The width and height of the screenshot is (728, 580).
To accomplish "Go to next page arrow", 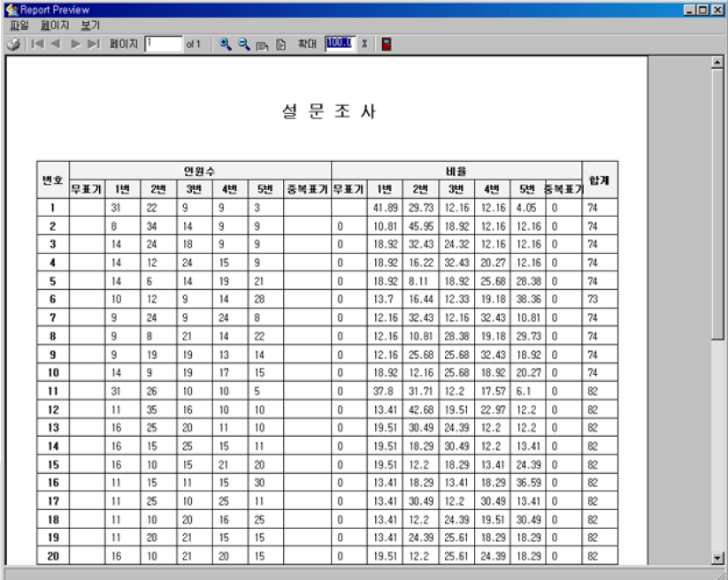I will point(75,44).
